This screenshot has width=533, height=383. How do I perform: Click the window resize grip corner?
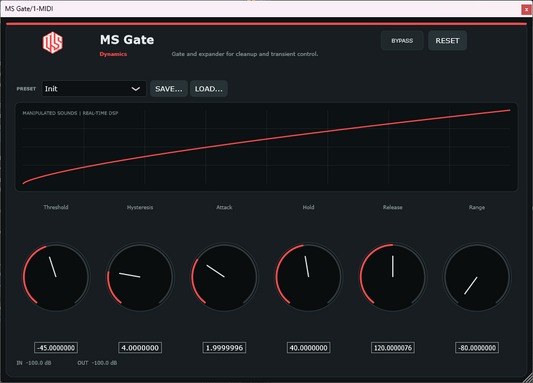528,378
